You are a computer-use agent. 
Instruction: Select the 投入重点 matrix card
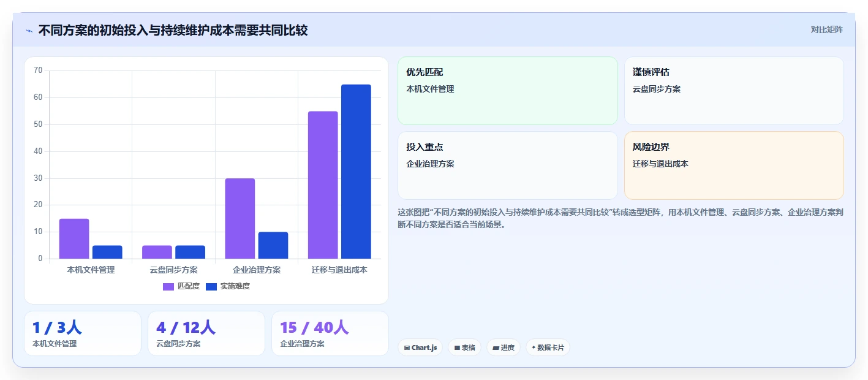(x=508, y=165)
